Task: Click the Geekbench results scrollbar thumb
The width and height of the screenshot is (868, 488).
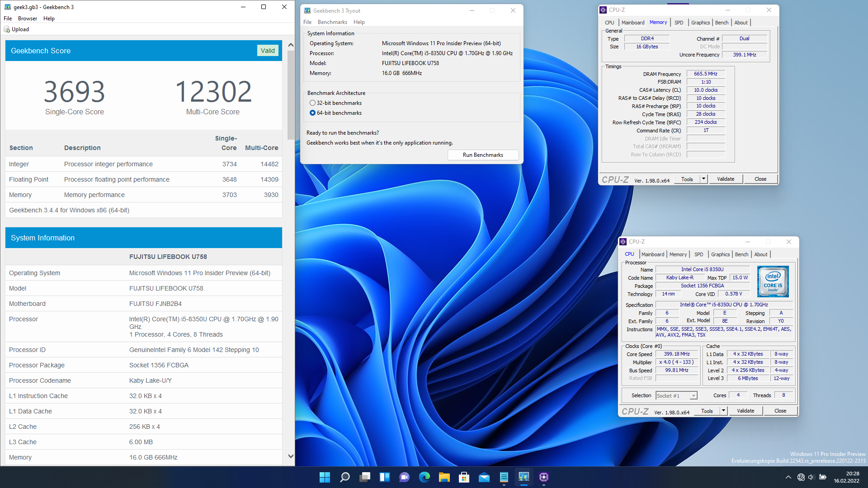Action: (x=291, y=95)
